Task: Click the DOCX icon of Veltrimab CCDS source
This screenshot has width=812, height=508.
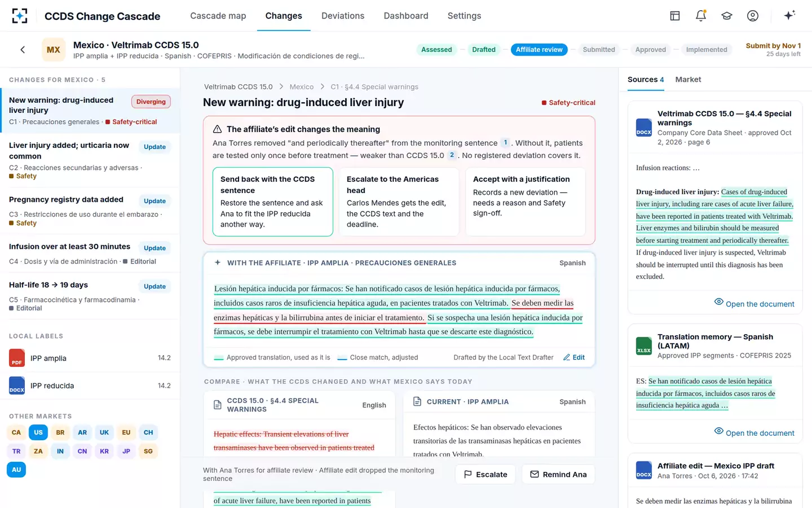Action: tap(644, 128)
